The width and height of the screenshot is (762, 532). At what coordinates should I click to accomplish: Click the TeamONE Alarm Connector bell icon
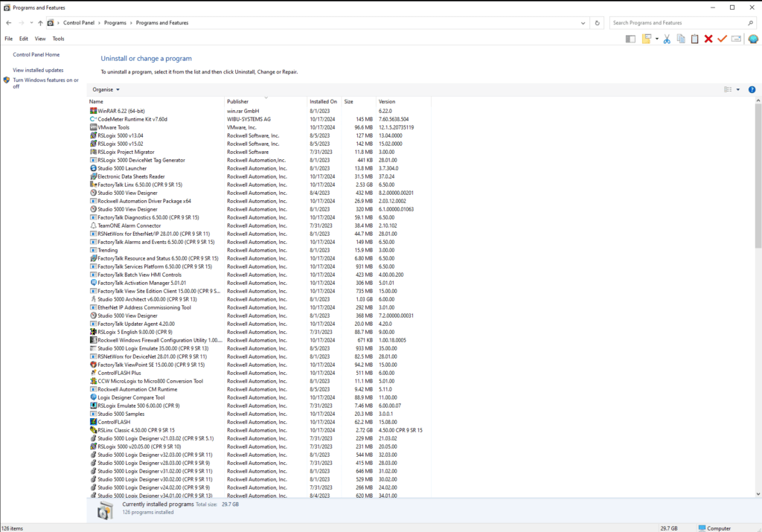click(x=93, y=225)
